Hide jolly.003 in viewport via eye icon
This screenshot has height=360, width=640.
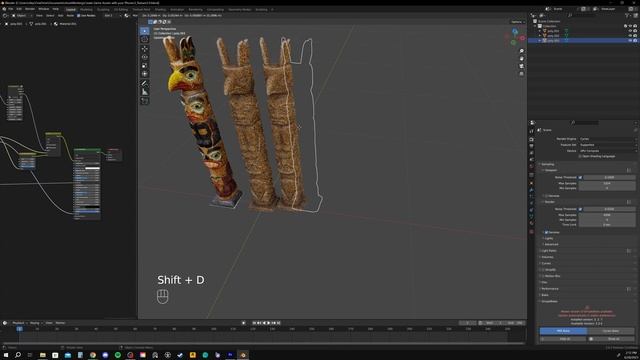(630, 40)
